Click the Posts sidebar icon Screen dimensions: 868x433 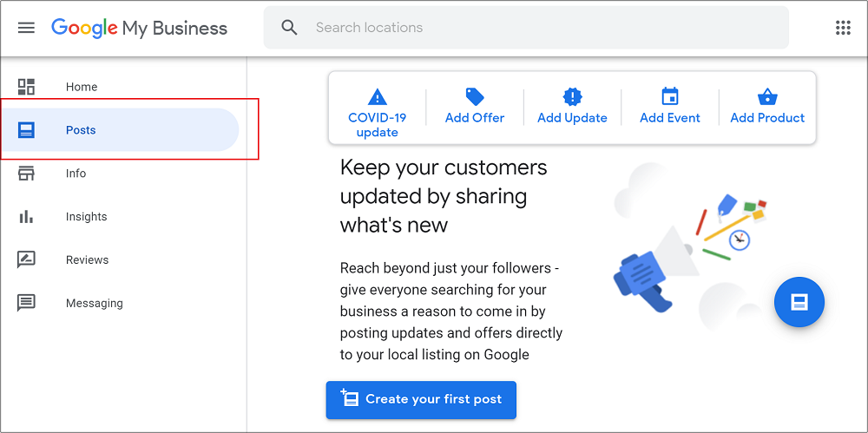[x=26, y=130]
